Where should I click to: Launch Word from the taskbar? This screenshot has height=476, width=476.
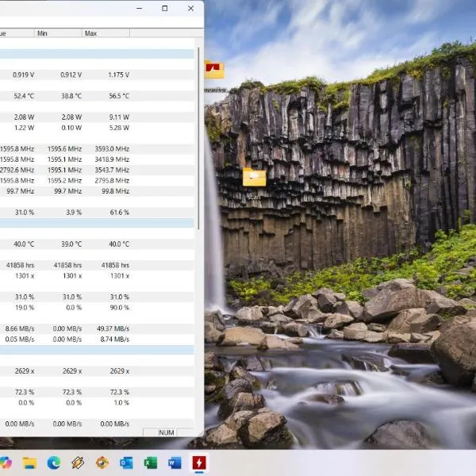point(175,462)
